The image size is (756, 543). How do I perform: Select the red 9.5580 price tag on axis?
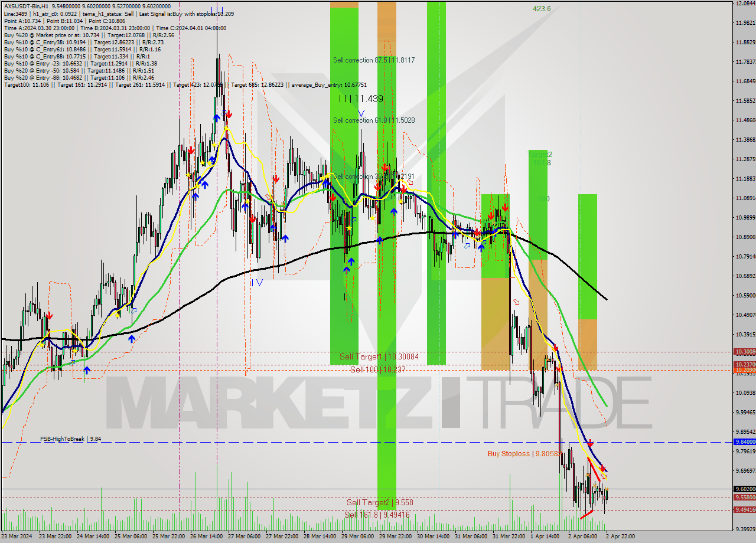click(744, 498)
